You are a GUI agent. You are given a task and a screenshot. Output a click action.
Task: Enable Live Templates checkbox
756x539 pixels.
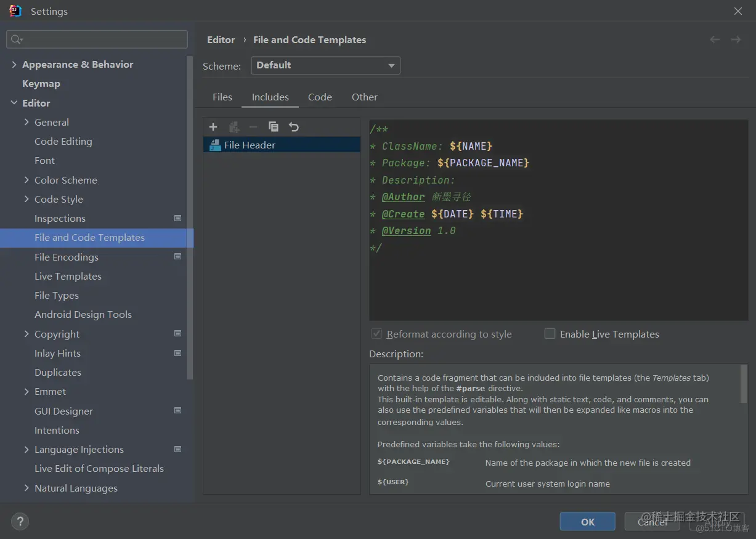[550, 334]
